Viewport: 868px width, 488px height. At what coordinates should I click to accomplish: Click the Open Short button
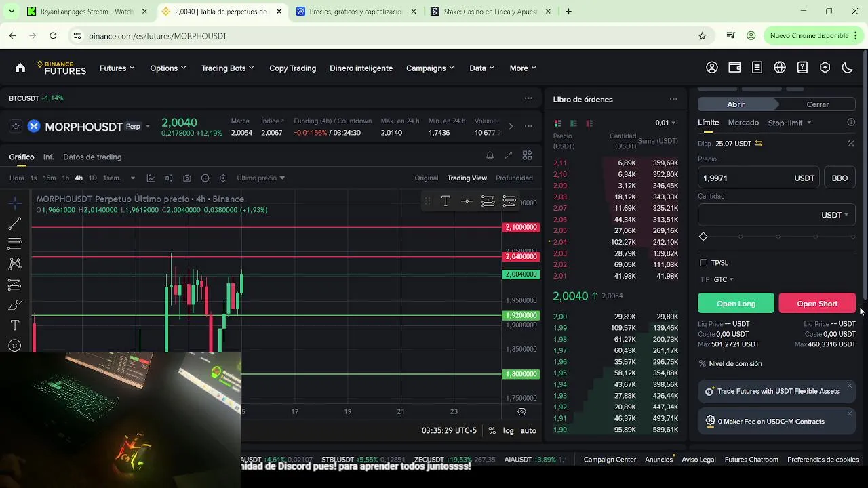coord(817,304)
